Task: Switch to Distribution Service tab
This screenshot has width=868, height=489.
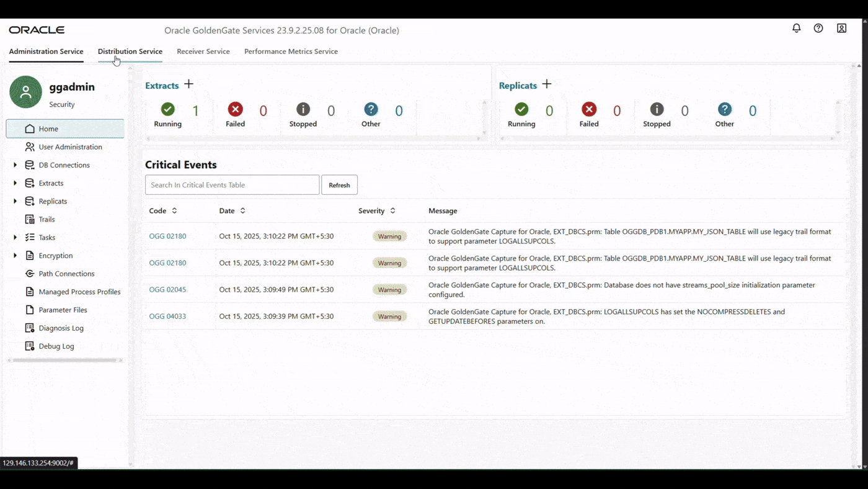Action: pos(130,52)
